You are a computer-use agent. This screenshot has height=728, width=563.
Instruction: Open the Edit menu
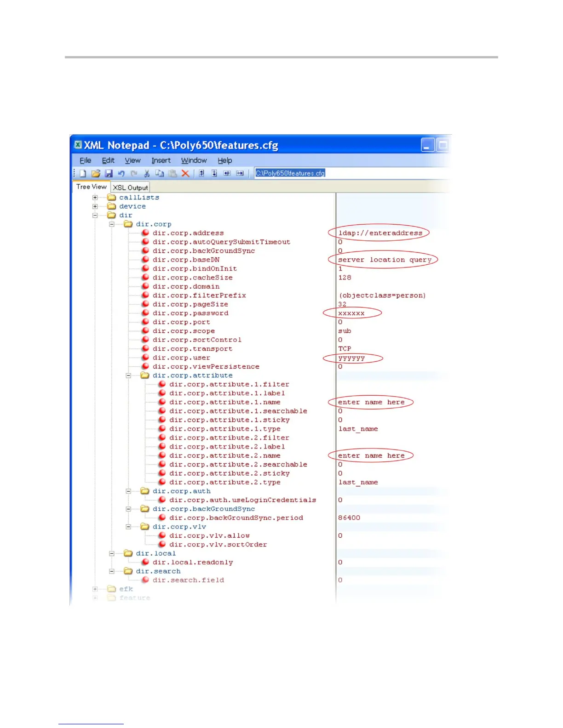(x=108, y=160)
